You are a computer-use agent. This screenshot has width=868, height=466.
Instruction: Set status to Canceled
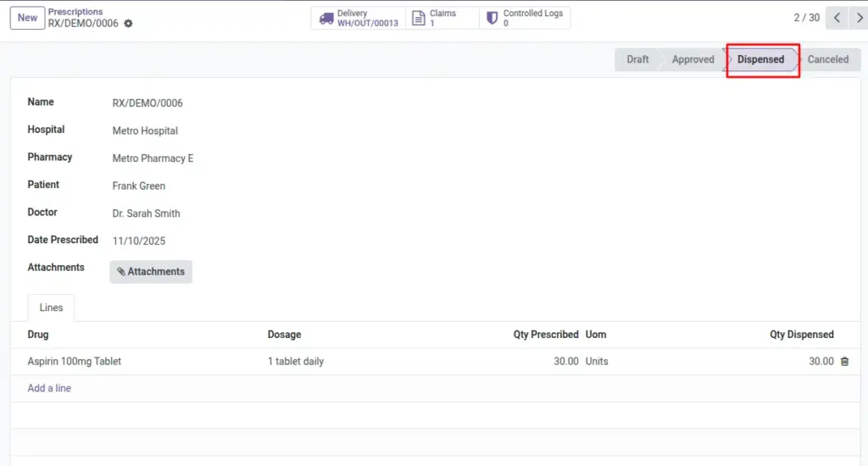coord(827,59)
